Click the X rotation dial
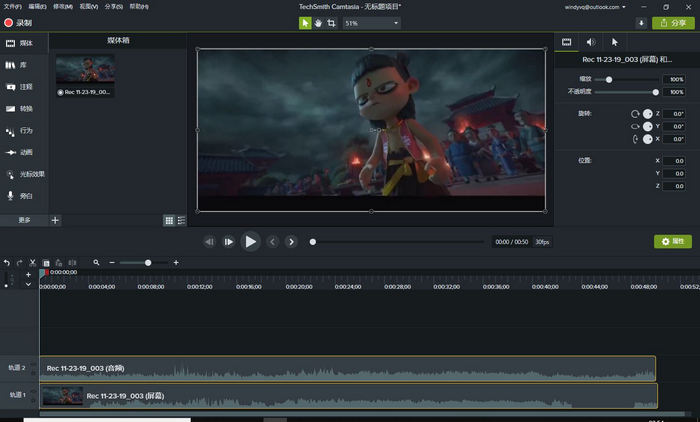This screenshot has width=700, height=422. 647,139
